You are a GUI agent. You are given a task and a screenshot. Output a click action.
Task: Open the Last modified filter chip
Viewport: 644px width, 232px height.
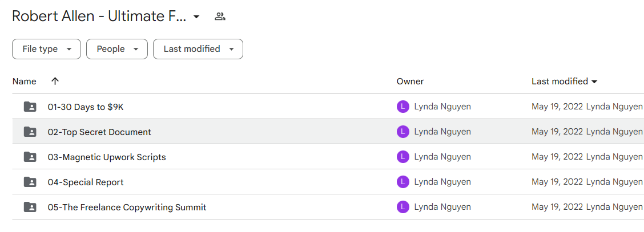198,49
